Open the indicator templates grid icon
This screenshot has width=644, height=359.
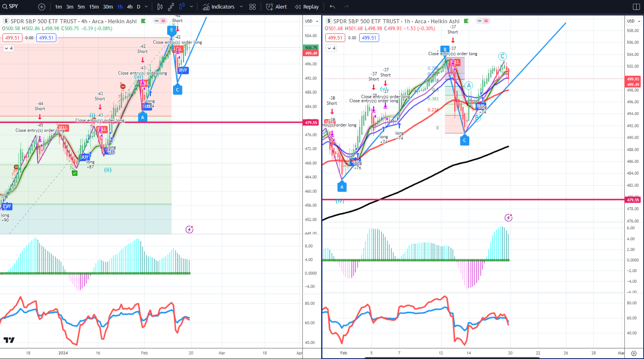(253, 7)
